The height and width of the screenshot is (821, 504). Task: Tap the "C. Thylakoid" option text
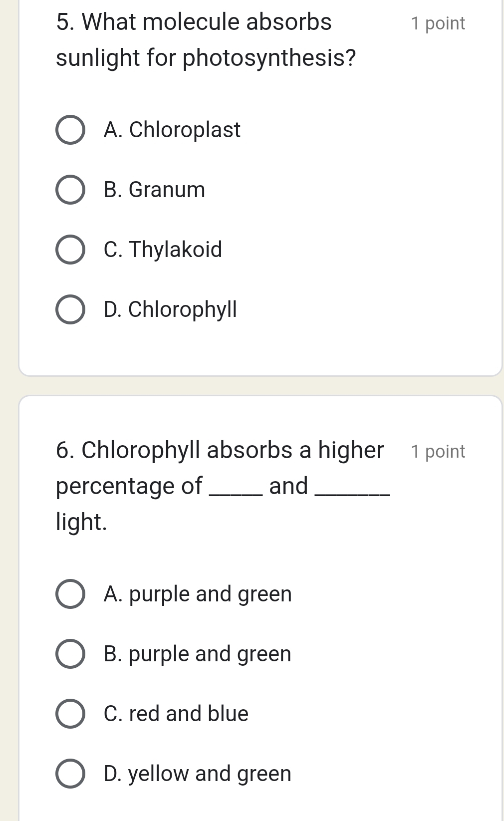[x=163, y=250]
